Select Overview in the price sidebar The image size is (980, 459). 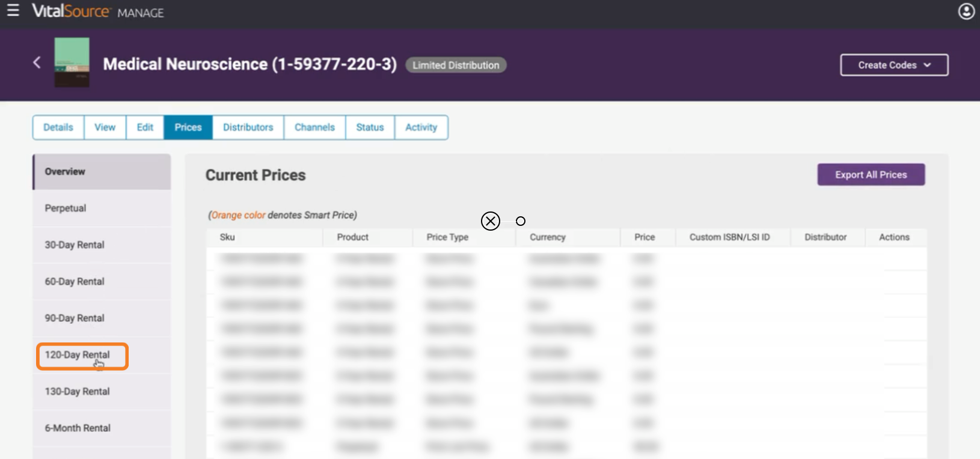click(x=102, y=172)
